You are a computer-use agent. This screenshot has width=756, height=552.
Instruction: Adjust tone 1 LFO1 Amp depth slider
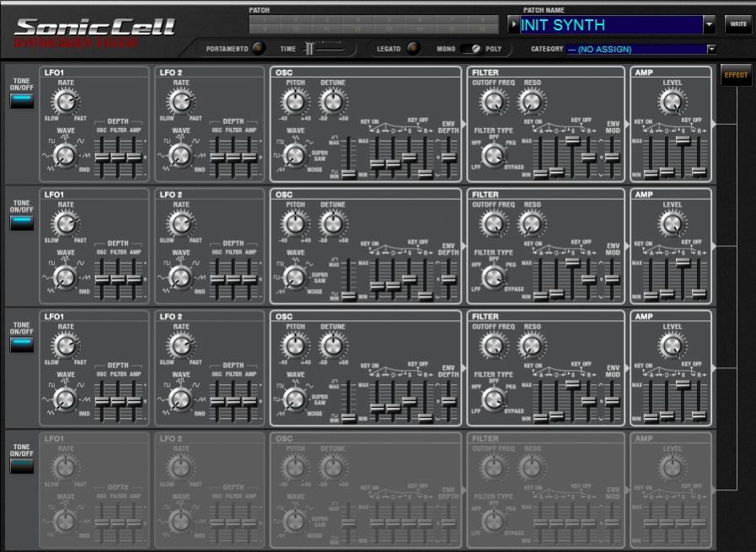pos(134,157)
